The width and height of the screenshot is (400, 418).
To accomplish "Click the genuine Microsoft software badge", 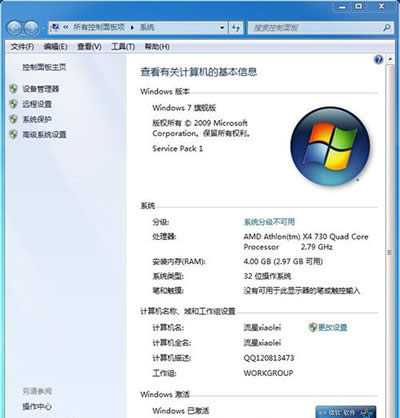I will pyautogui.click(x=346, y=412).
